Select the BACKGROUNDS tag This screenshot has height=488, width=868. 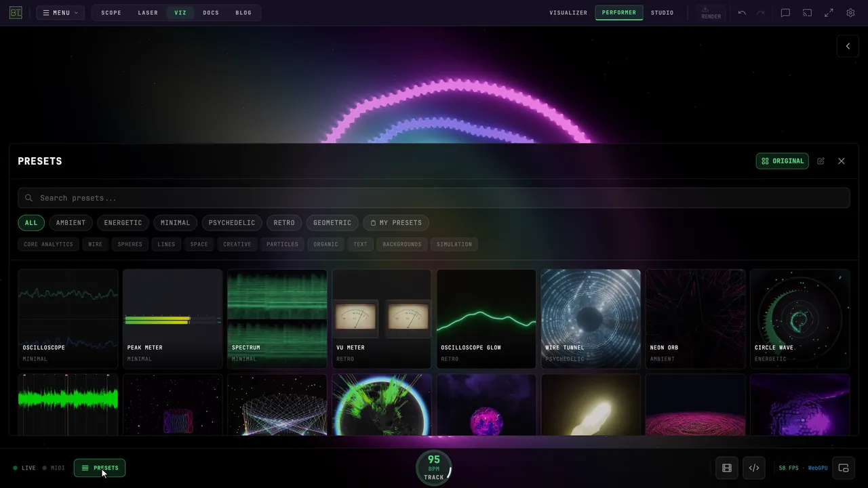(402, 244)
